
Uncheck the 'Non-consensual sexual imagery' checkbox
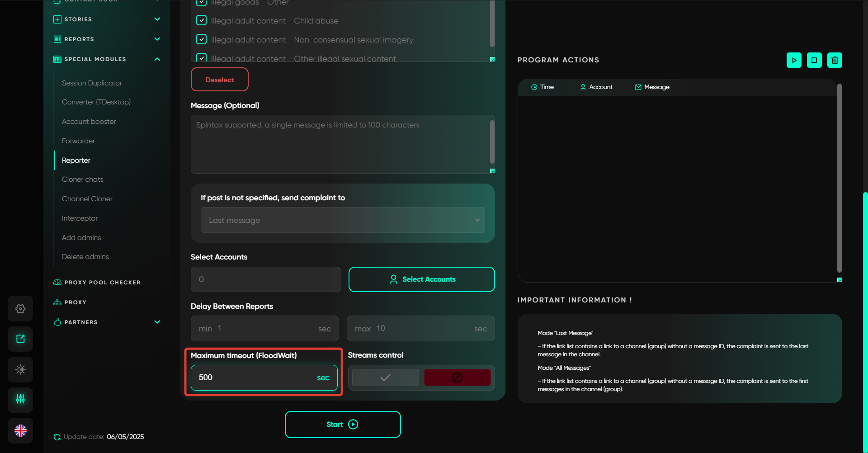pyautogui.click(x=202, y=39)
